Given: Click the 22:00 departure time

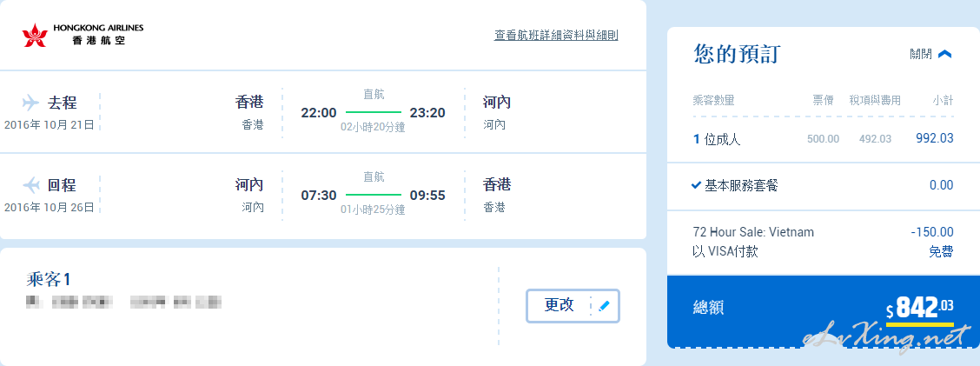Looking at the screenshot, I should point(319,113).
